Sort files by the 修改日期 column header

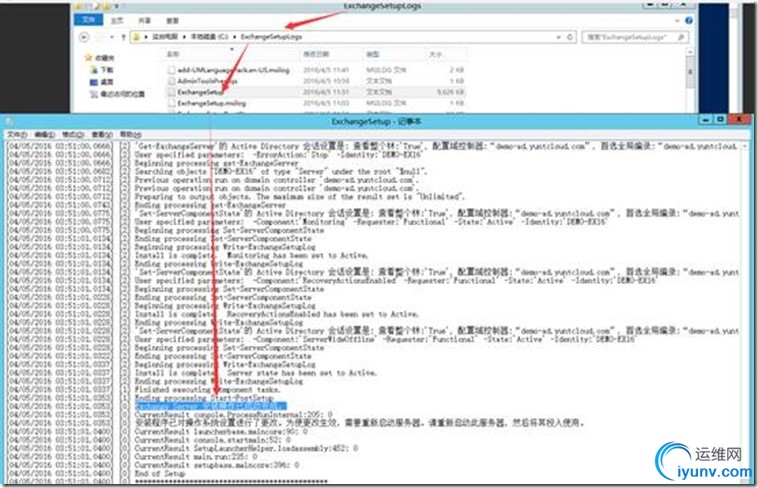coord(317,54)
